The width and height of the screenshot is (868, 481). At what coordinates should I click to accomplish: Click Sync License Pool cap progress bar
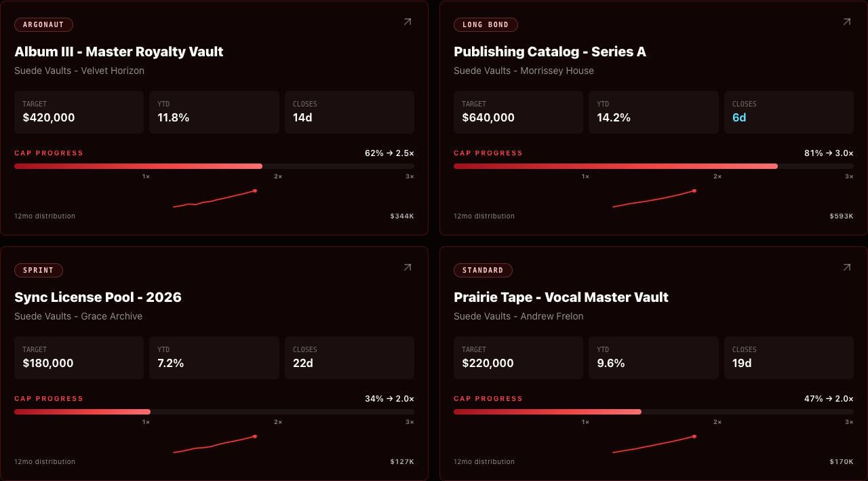(214, 412)
